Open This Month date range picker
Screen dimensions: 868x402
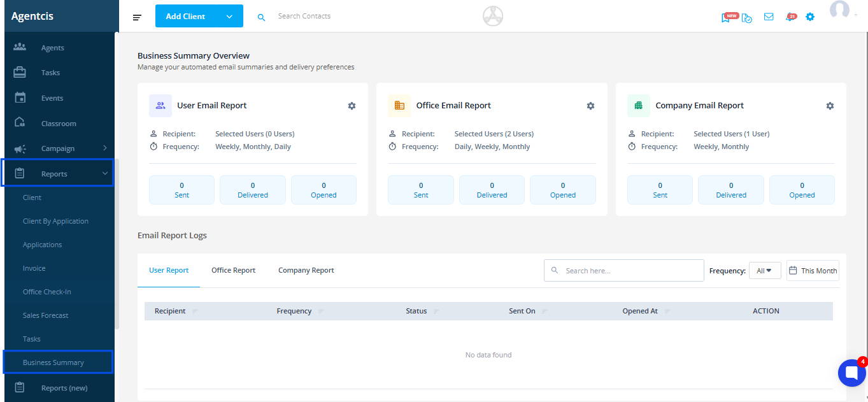point(813,271)
